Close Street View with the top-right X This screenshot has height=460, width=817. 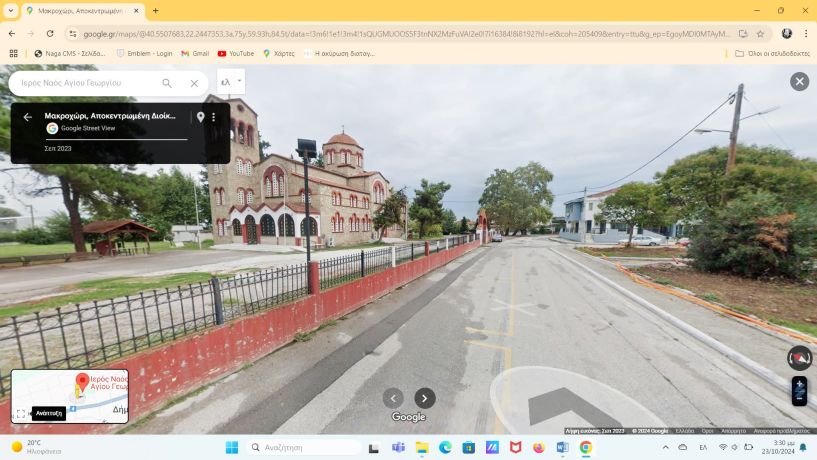(799, 82)
